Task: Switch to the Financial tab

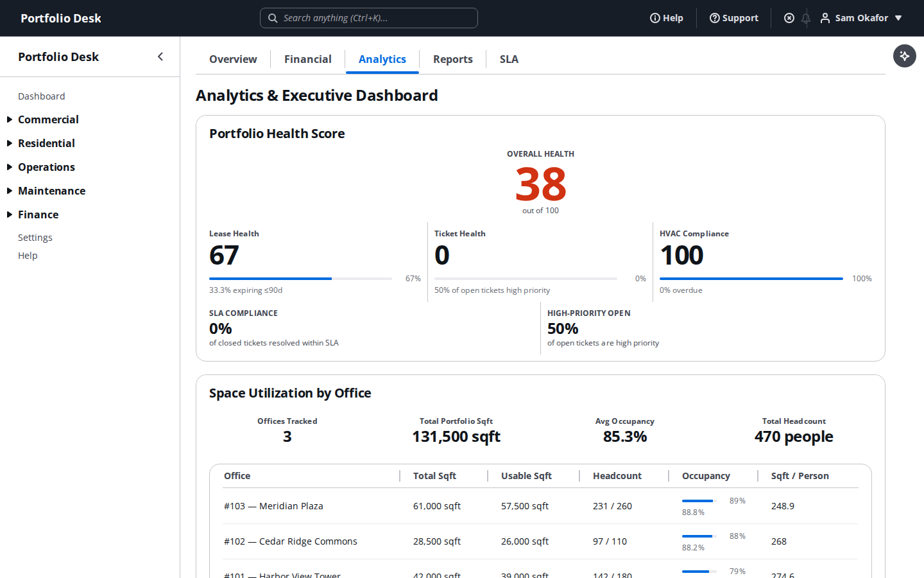Action: point(308,59)
